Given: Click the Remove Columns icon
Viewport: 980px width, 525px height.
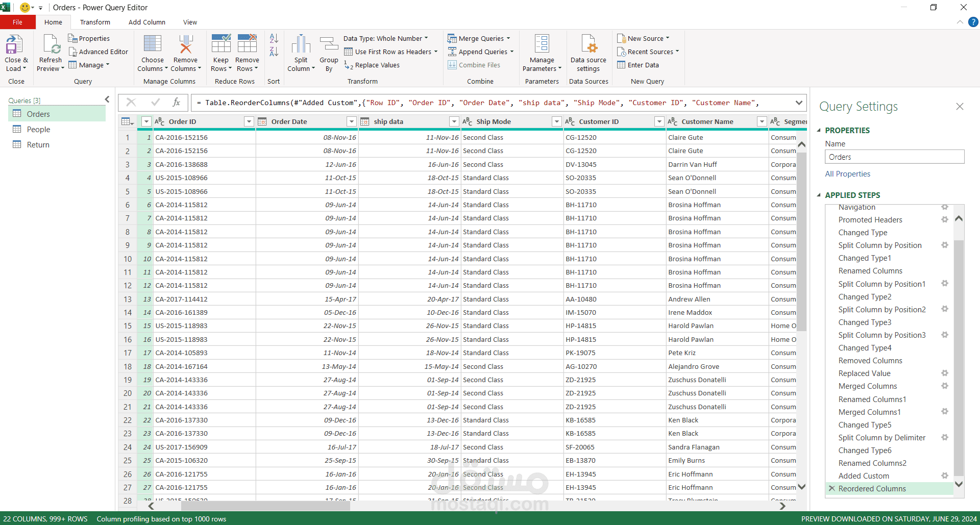Looking at the screenshot, I should click(185, 44).
